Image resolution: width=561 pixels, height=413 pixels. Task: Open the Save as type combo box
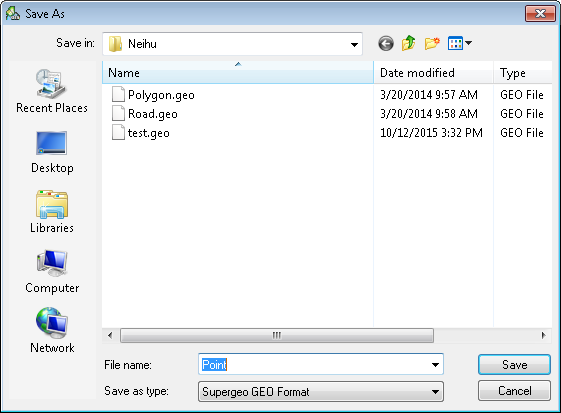(321, 392)
